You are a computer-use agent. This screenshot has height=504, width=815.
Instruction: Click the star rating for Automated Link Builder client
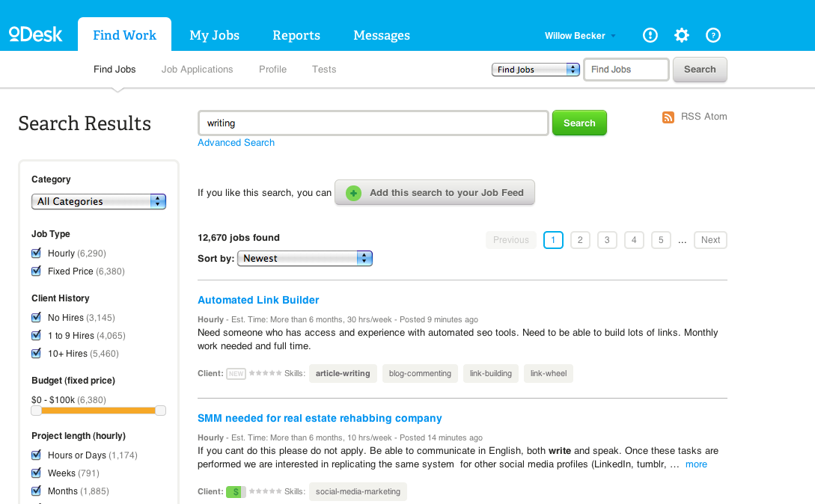[x=265, y=373]
